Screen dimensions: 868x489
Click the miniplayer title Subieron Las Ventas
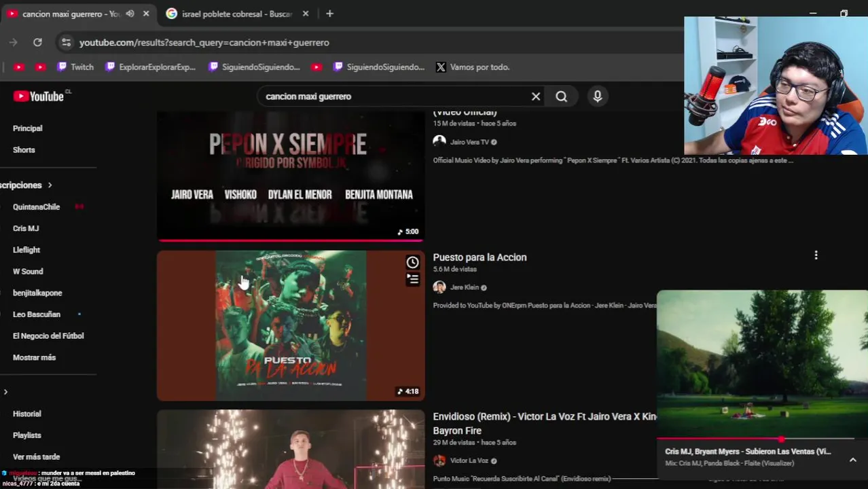point(748,452)
